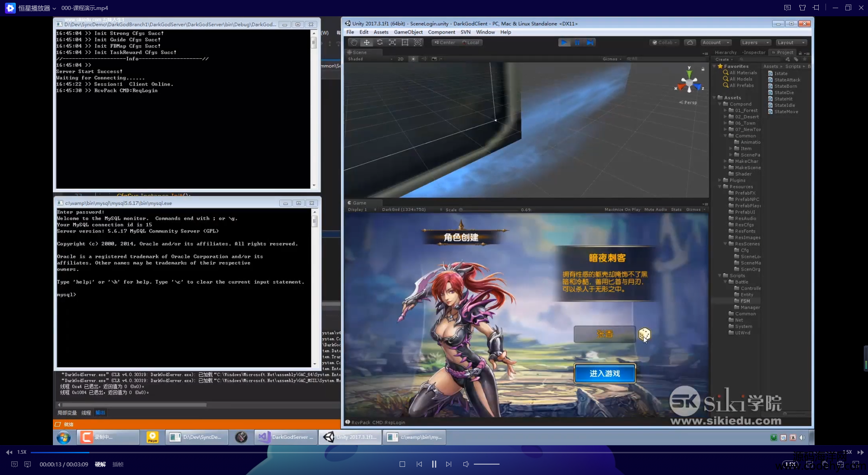Click the 进入游戏 enter game button
This screenshot has height=475, width=868.
(604, 374)
